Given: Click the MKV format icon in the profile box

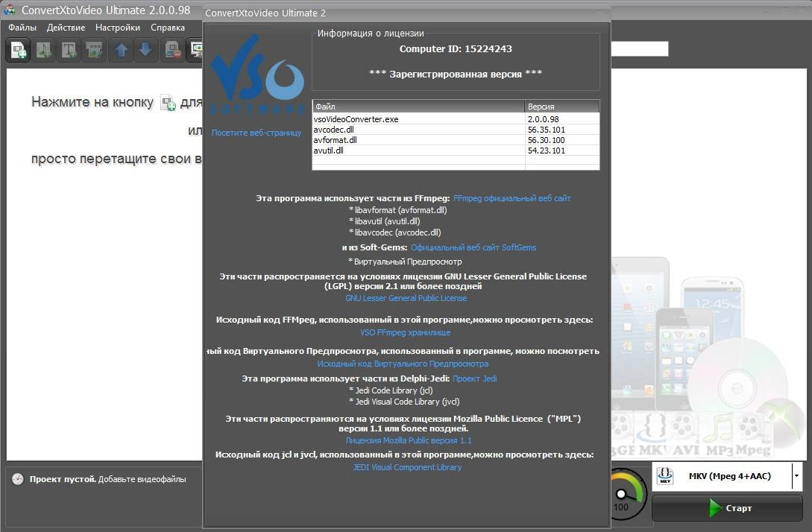Looking at the screenshot, I should (x=665, y=475).
